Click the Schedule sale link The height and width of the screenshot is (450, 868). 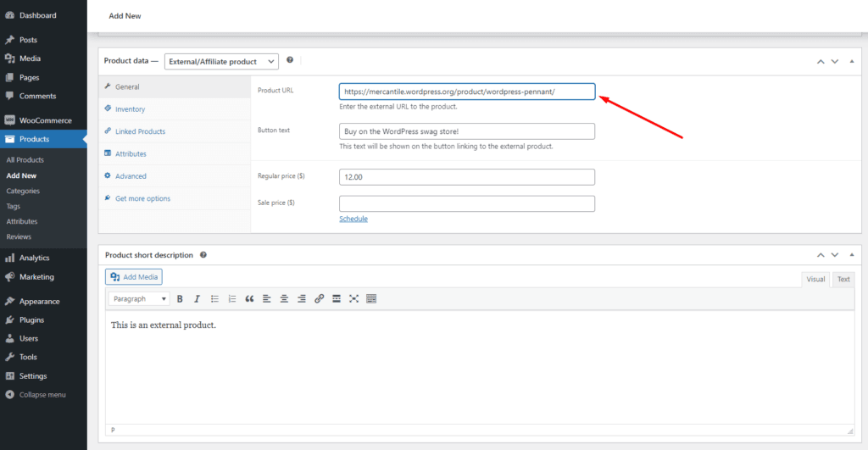tap(353, 219)
